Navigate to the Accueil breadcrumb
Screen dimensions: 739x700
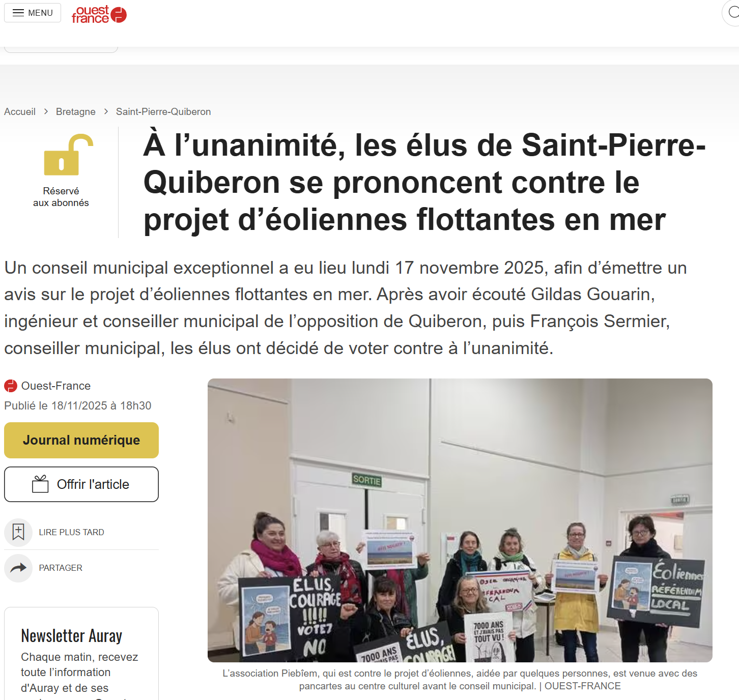pyautogui.click(x=20, y=111)
